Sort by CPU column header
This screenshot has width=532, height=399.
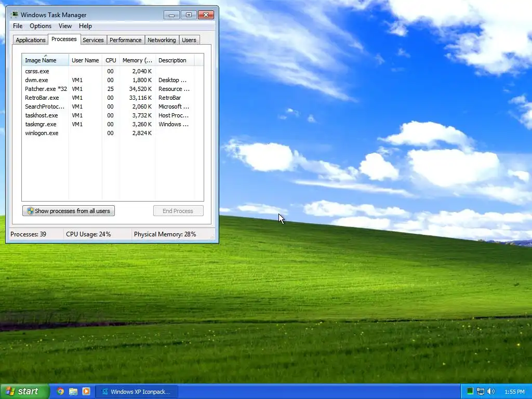tap(111, 60)
